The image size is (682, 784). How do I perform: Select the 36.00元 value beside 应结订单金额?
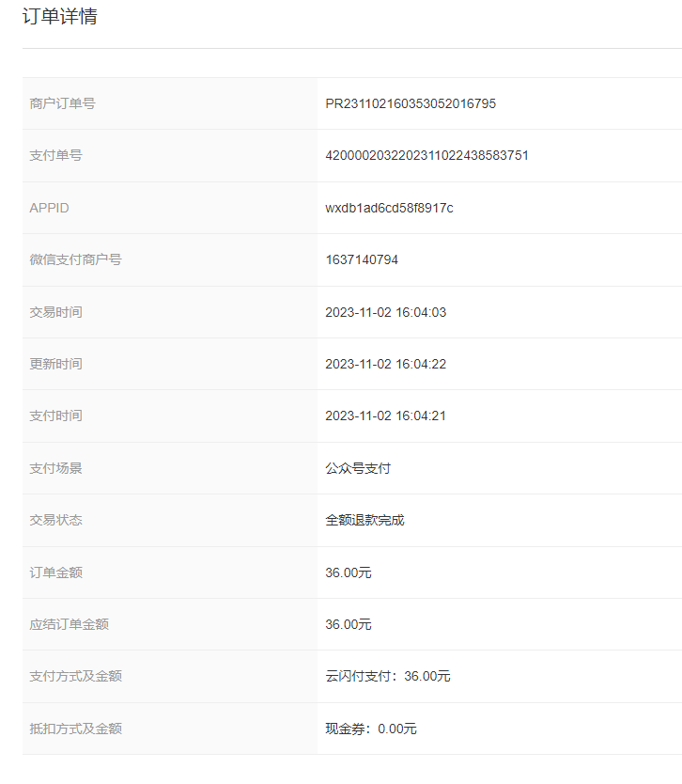[349, 624]
